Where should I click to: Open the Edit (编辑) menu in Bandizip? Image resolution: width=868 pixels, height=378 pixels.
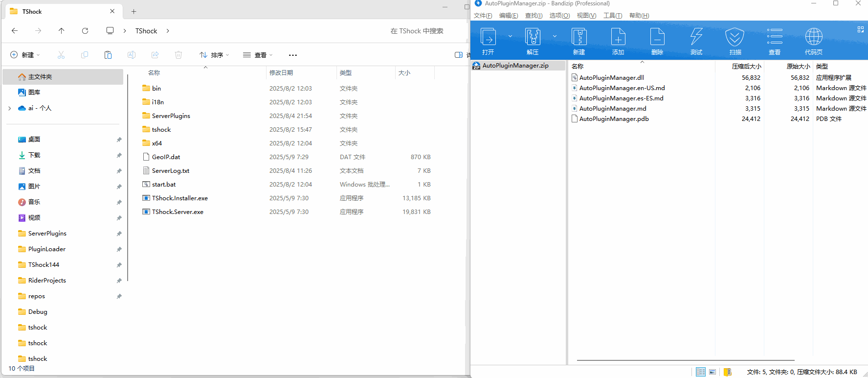tap(509, 16)
